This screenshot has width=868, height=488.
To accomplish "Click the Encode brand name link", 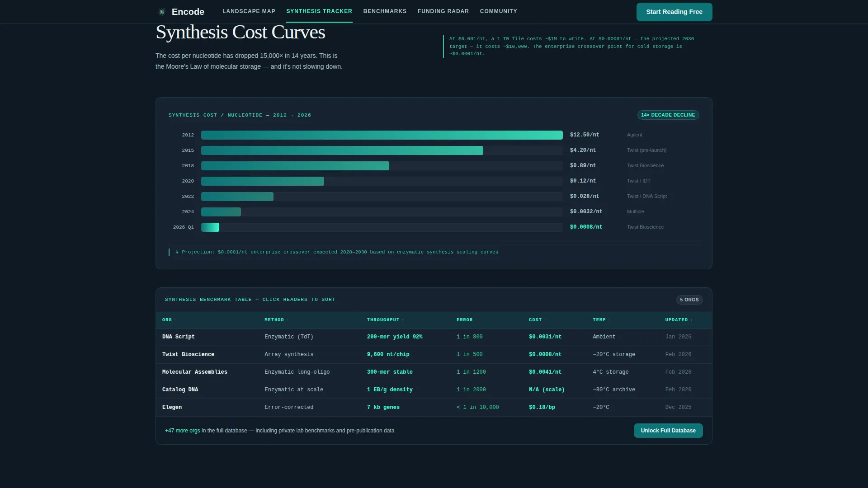I will [x=188, y=12].
